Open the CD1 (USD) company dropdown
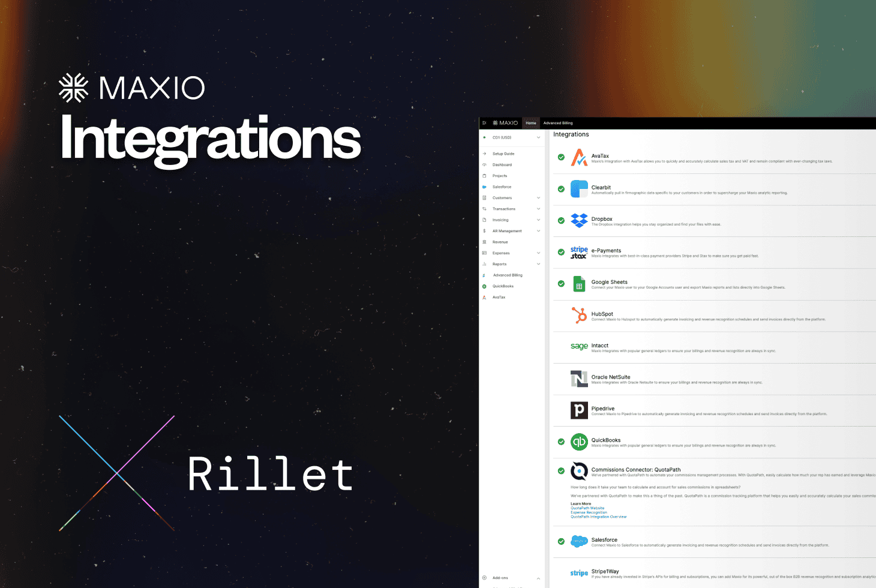 tap(512, 137)
